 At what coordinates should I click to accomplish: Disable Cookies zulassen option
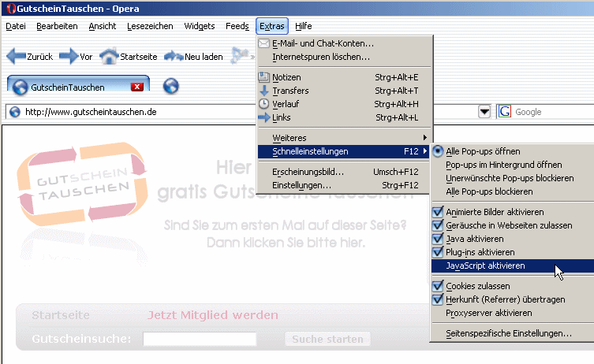pyautogui.click(x=439, y=286)
